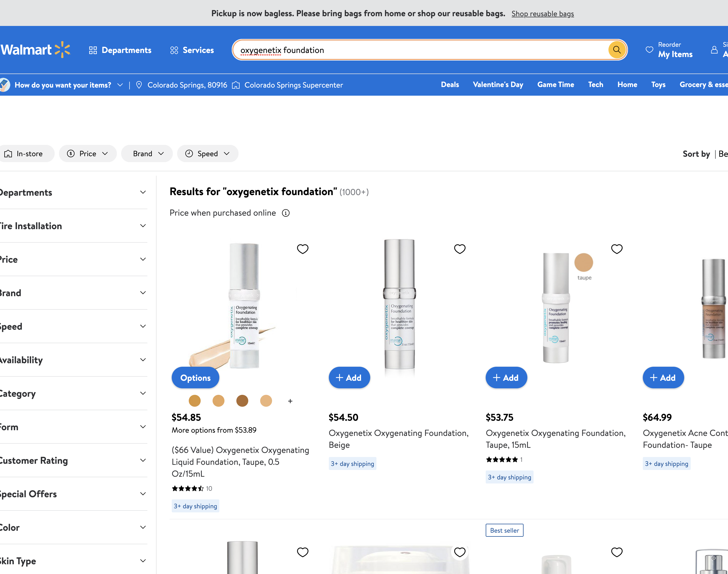Click the info icon beside Price when purchased online
The width and height of the screenshot is (728, 574).
286,213
